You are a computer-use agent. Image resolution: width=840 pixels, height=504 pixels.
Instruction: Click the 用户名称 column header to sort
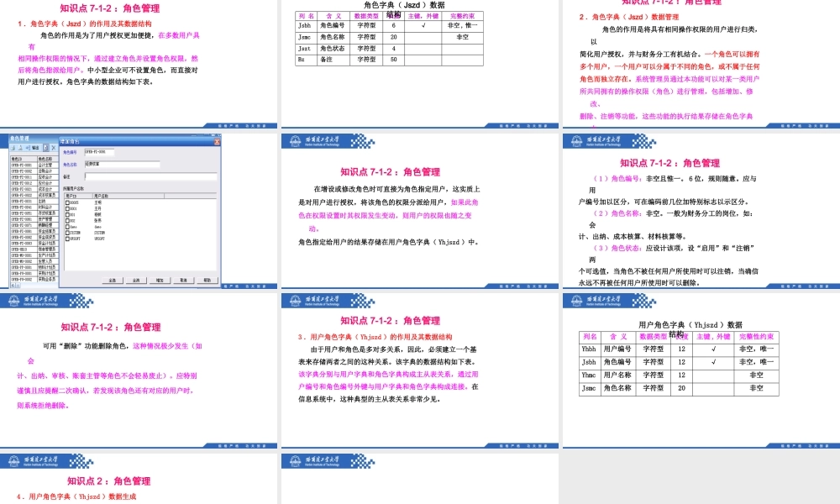coord(101,196)
